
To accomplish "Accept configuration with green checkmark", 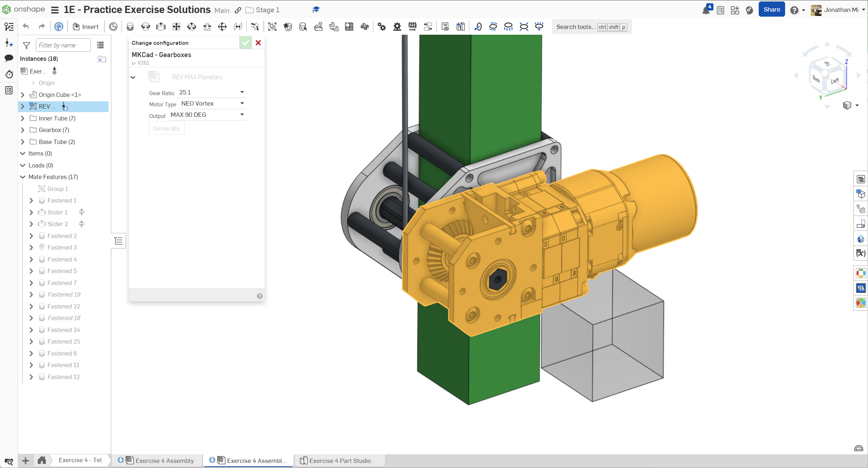I will click(245, 43).
